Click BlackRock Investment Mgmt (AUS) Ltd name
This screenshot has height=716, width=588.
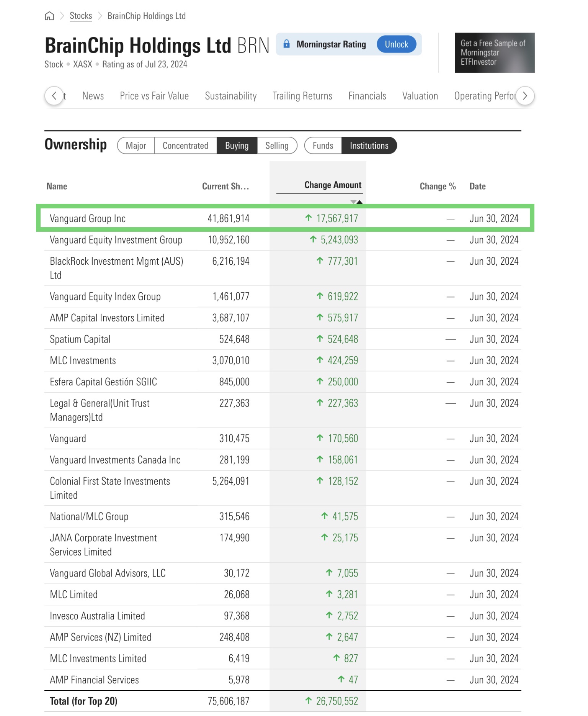(x=116, y=268)
